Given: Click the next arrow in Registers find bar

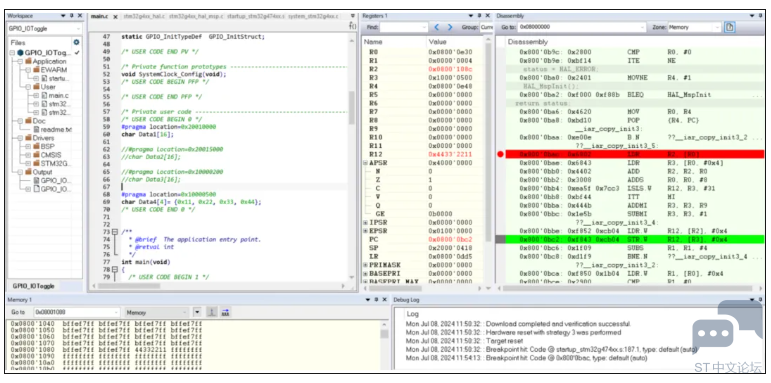Looking at the screenshot, I should point(449,27).
